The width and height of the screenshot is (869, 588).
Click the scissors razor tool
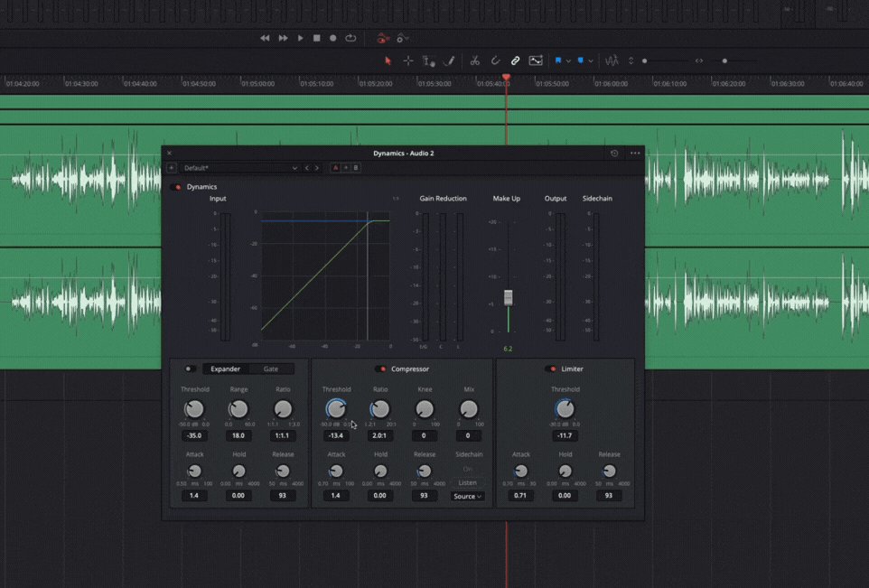[475, 61]
